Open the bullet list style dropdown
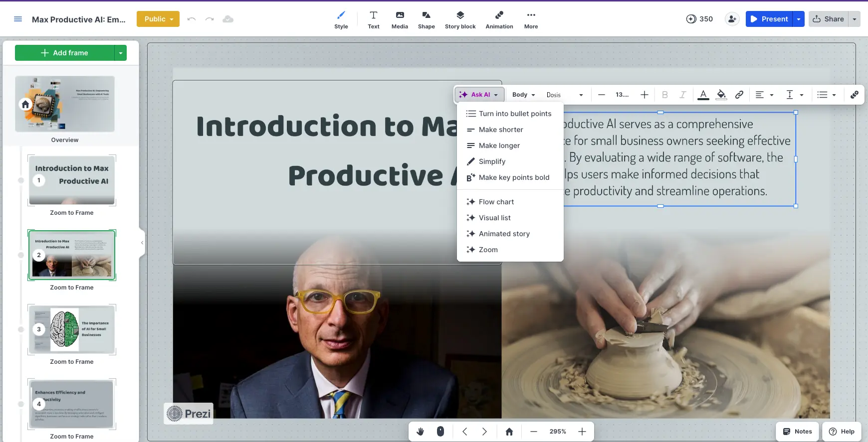868x442 pixels. click(827, 95)
